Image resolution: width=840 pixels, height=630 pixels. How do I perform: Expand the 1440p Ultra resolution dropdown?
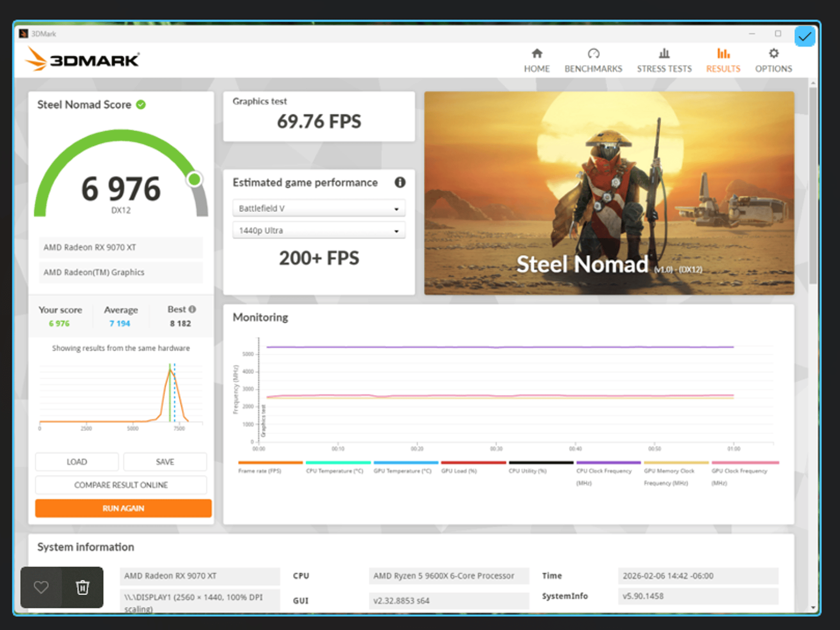point(319,231)
